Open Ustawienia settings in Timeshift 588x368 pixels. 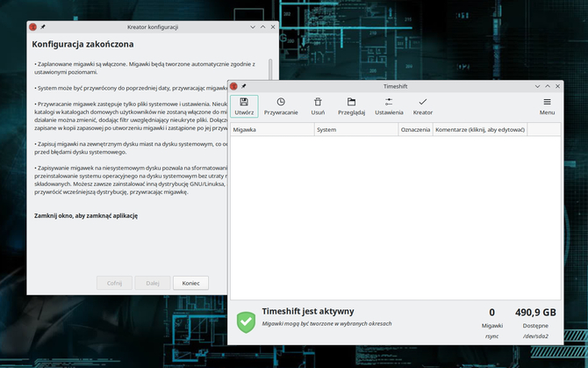click(x=389, y=106)
